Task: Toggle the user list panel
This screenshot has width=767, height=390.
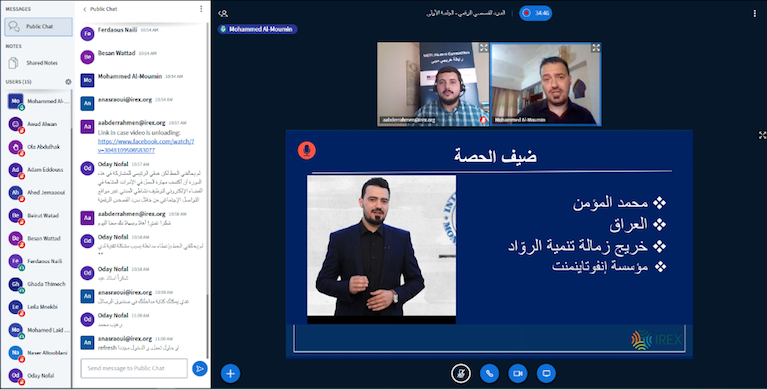Action: [223, 13]
